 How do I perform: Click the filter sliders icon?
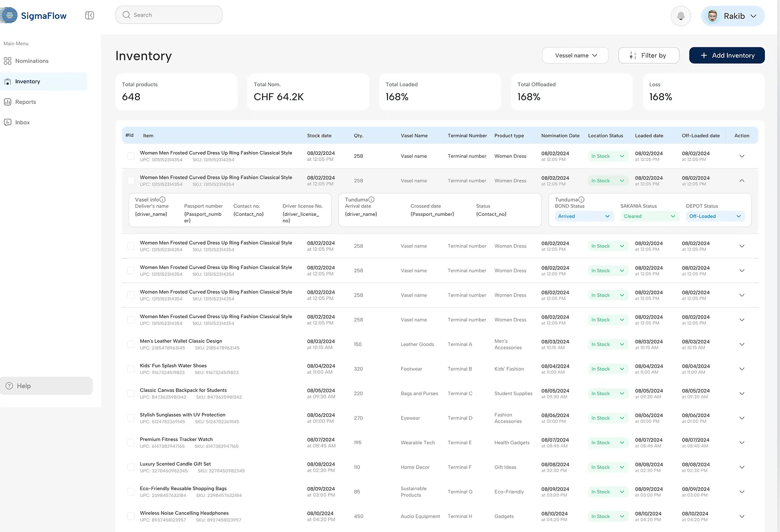pos(633,56)
